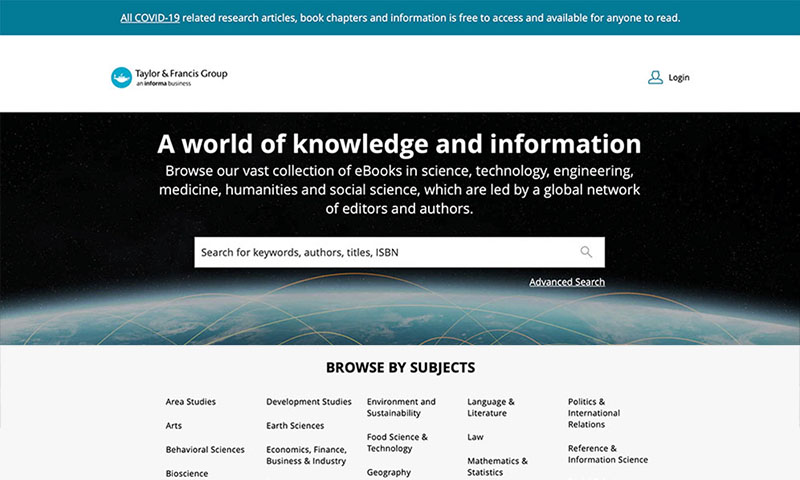Choose the Earth Sciences subject
This screenshot has width=800, height=480.
295,426
